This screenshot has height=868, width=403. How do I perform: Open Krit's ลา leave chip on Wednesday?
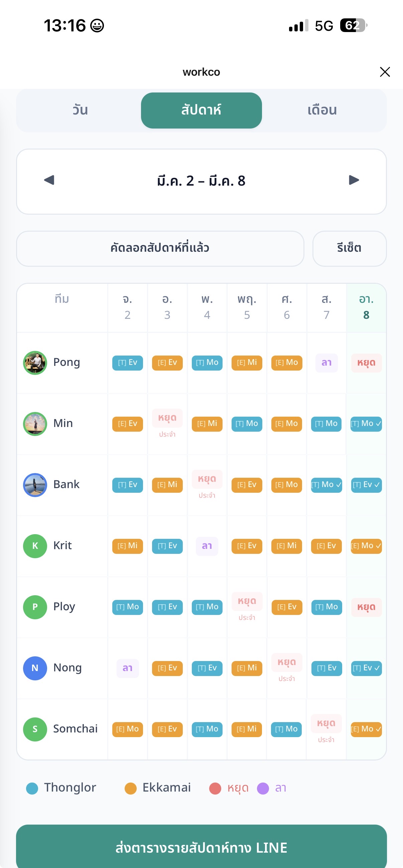pos(207,546)
